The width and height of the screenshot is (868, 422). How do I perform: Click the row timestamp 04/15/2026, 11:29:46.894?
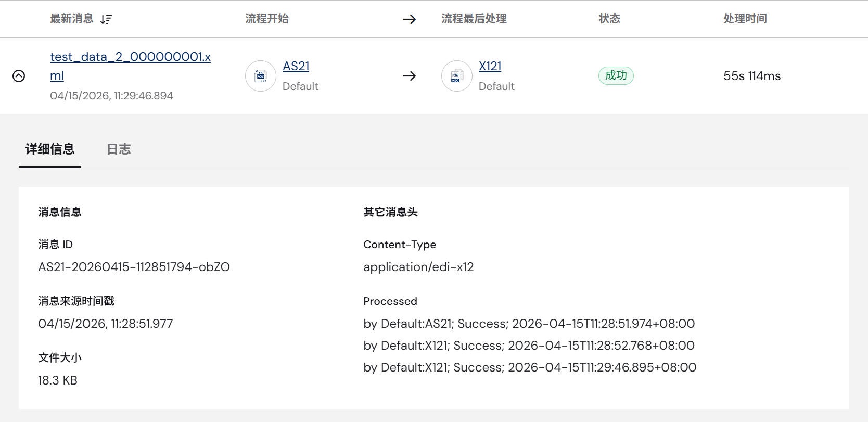111,96
